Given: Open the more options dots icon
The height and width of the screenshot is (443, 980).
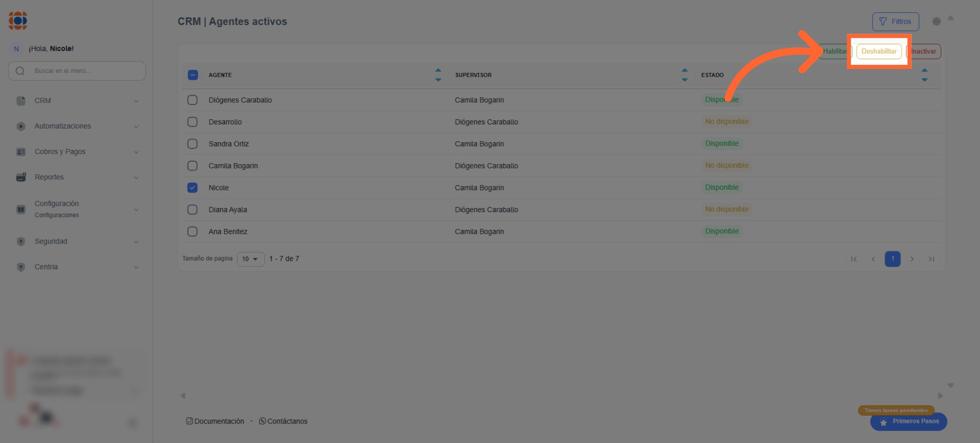Looking at the screenshot, I should pyautogui.click(x=936, y=22).
